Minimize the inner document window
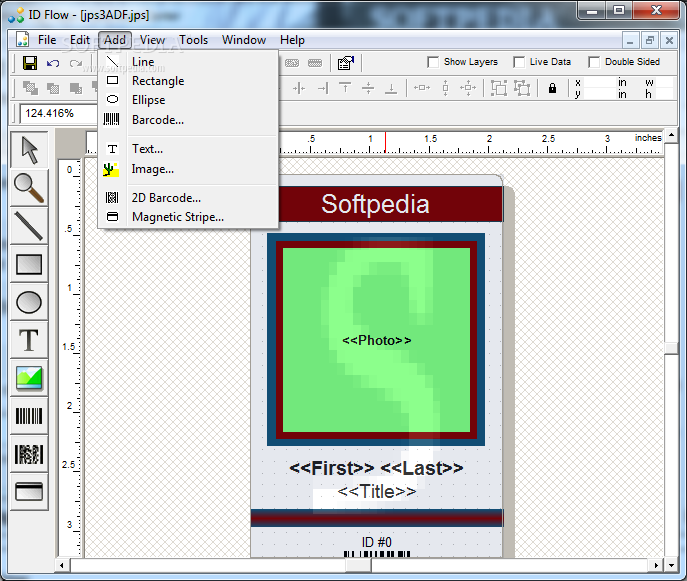The height and width of the screenshot is (581, 687). (630, 40)
